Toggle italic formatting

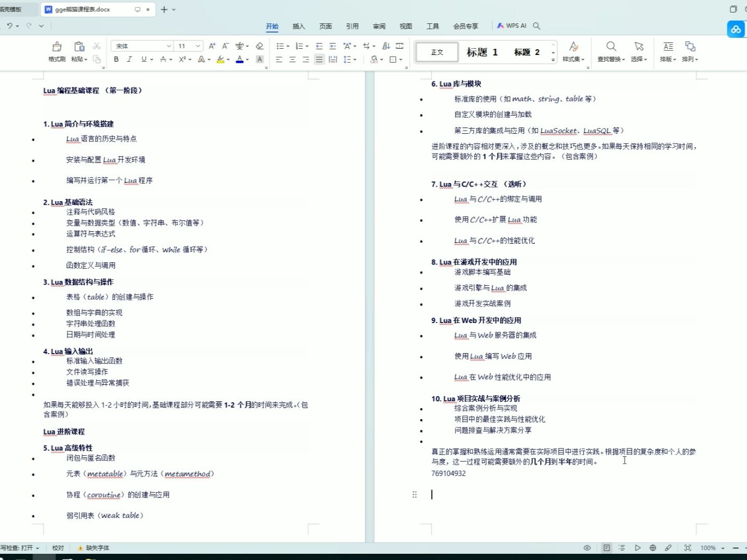[130, 60]
